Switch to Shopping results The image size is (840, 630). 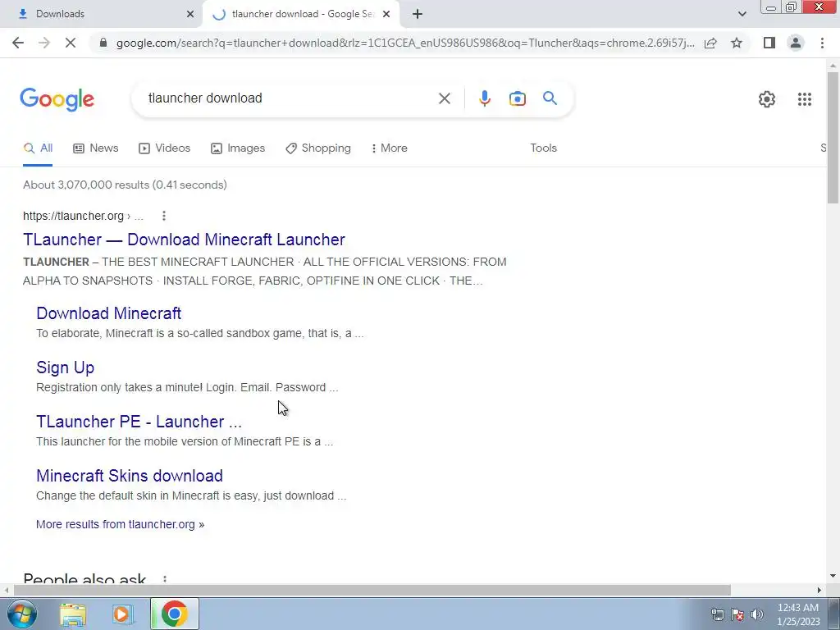click(x=317, y=148)
